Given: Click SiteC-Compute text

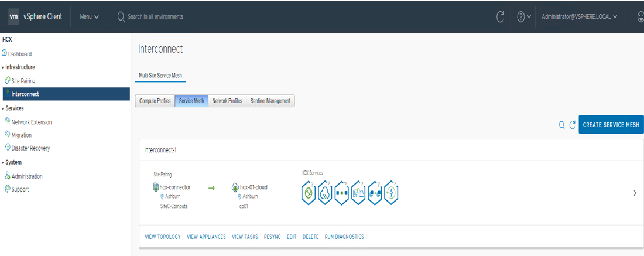Looking at the screenshot, I should coord(174,206).
